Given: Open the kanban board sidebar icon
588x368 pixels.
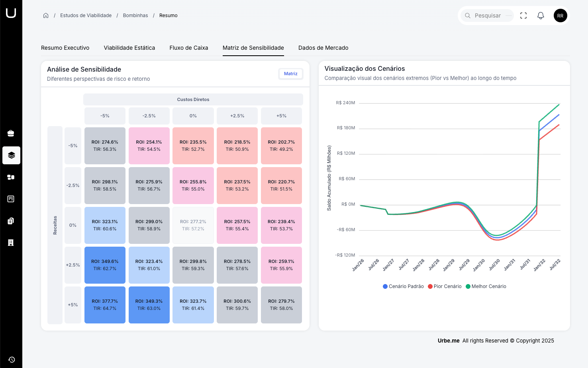Looking at the screenshot, I should click(x=11, y=199).
